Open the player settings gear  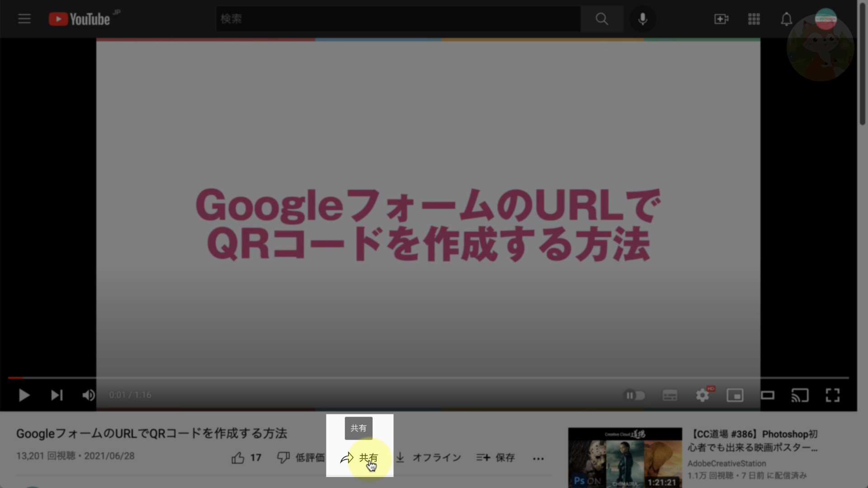pos(703,395)
